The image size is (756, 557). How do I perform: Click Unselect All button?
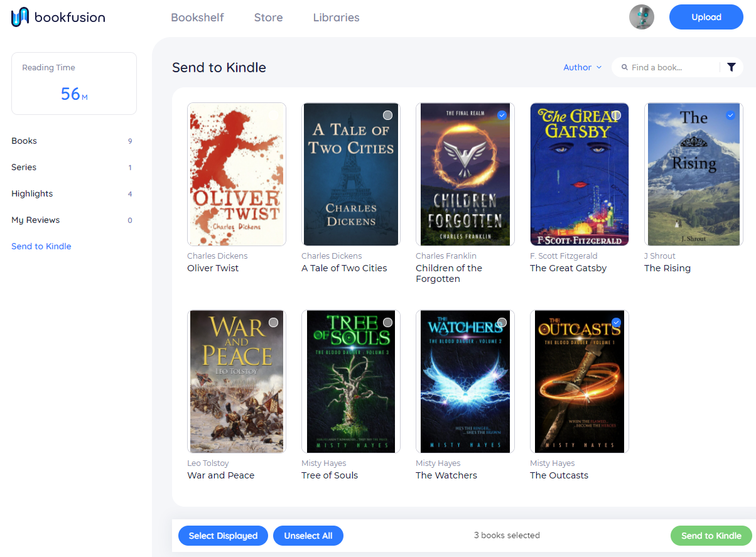pos(308,536)
